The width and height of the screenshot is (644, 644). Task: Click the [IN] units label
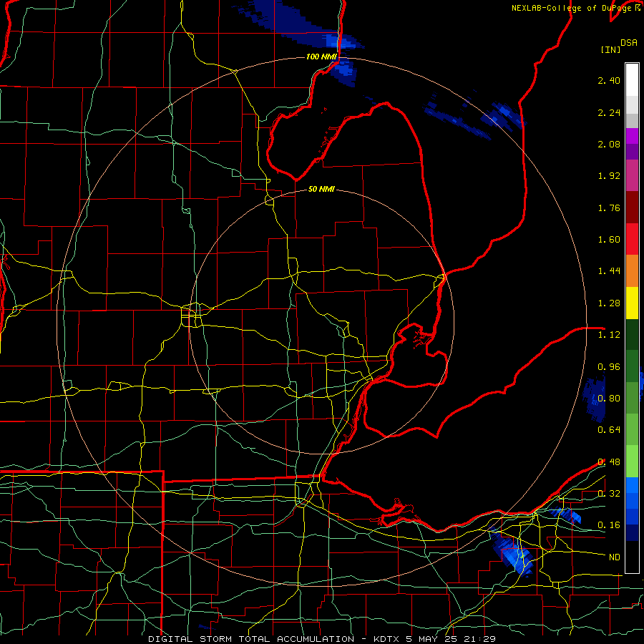click(x=610, y=49)
